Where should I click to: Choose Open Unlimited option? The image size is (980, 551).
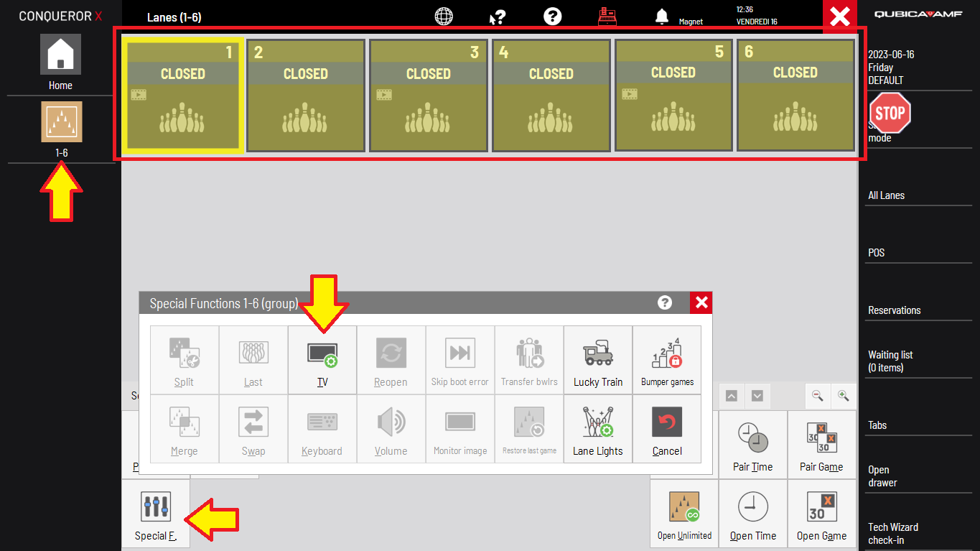tap(684, 514)
